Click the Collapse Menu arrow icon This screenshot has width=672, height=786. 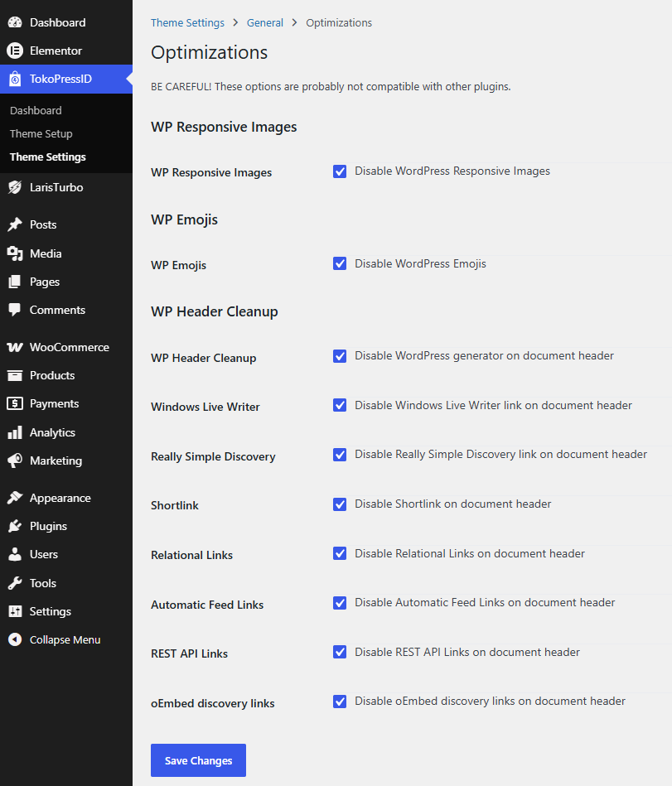click(x=15, y=639)
